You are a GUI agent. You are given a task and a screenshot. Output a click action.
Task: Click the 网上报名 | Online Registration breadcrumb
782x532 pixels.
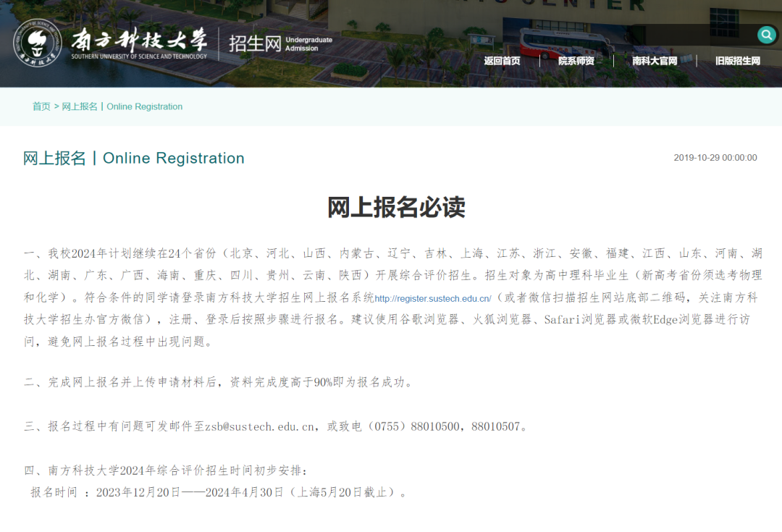pyautogui.click(x=122, y=106)
